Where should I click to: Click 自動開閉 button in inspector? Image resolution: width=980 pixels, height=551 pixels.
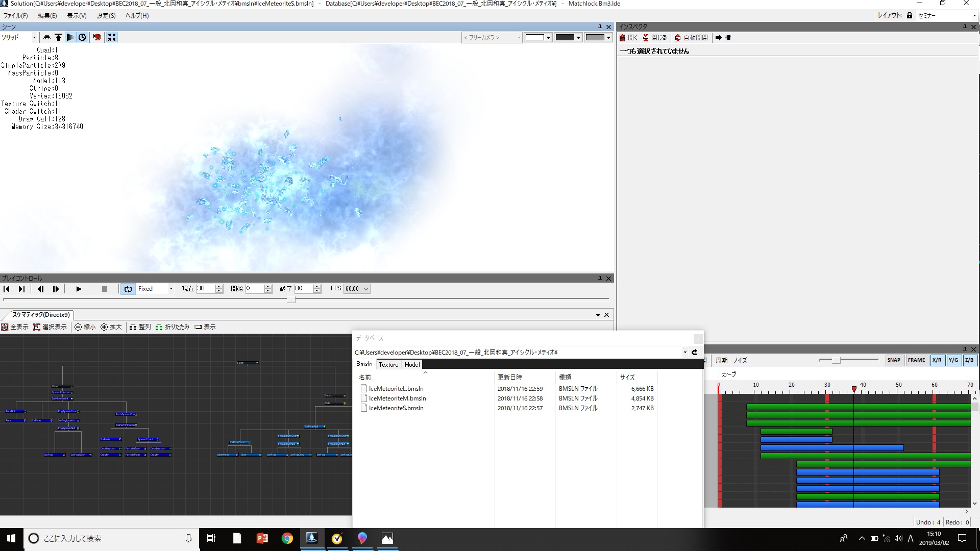[691, 38]
